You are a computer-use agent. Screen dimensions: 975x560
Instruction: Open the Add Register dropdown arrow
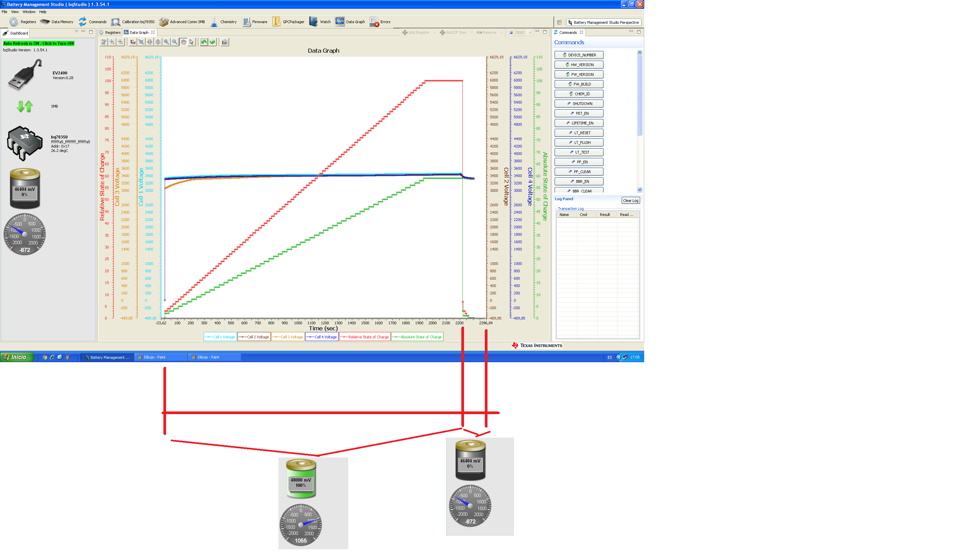435,33
